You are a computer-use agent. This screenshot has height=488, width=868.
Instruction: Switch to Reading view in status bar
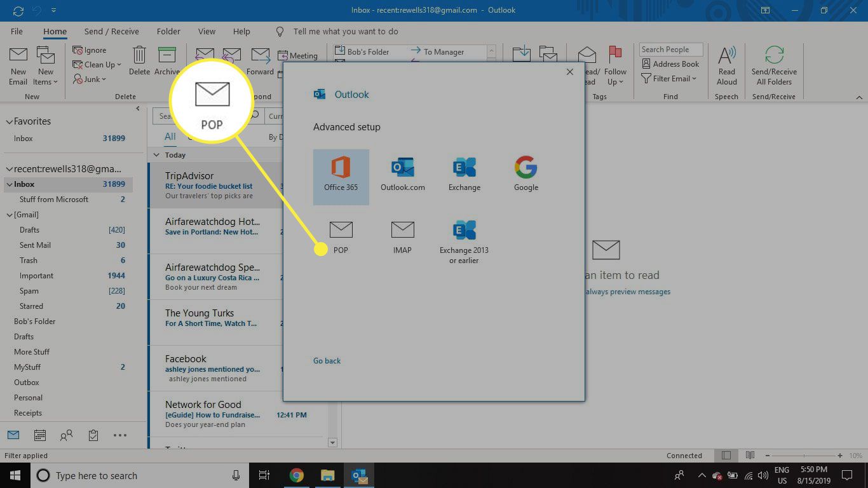(750, 455)
